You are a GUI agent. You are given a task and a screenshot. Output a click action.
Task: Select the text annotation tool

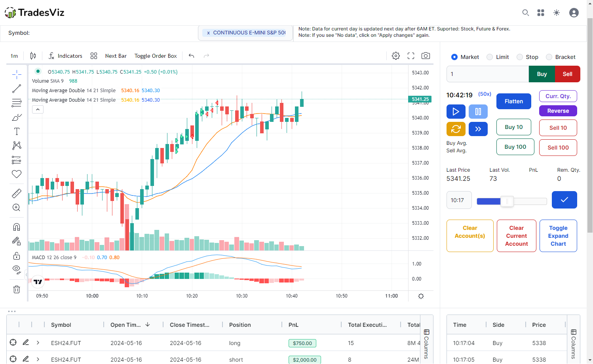pyautogui.click(x=17, y=131)
